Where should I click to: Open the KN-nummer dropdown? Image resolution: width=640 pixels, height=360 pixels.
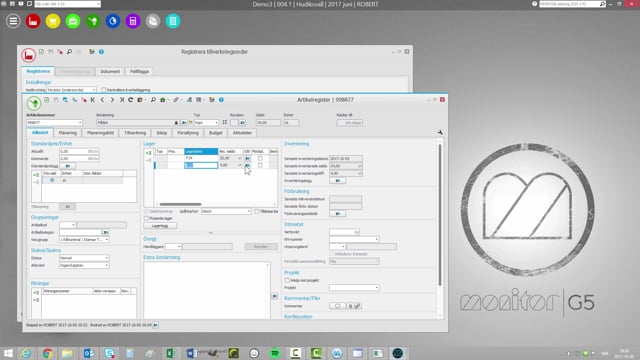click(x=376, y=239)
